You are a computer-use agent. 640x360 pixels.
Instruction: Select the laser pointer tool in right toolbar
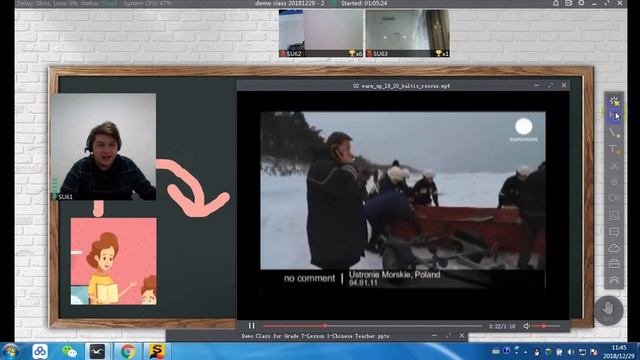click(x=614, y=101)
